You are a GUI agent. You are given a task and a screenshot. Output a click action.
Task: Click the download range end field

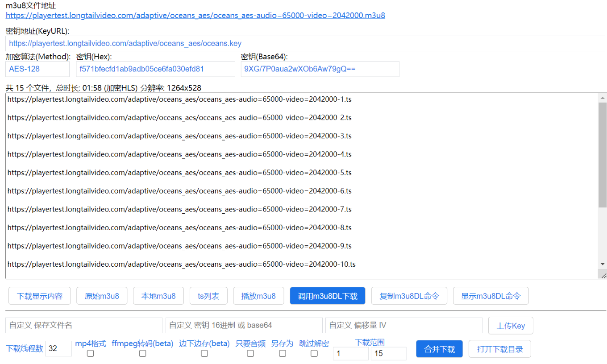tap(389, 353)
